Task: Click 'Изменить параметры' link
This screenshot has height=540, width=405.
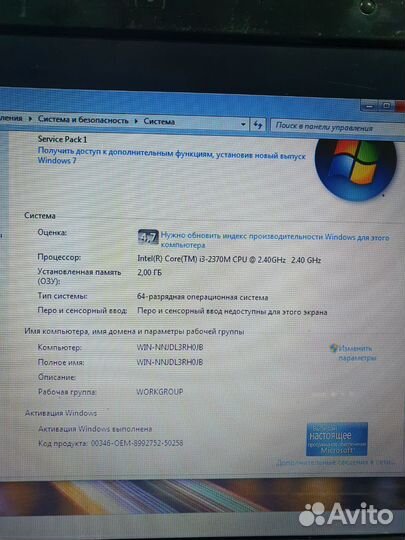Action: (356, 353)
